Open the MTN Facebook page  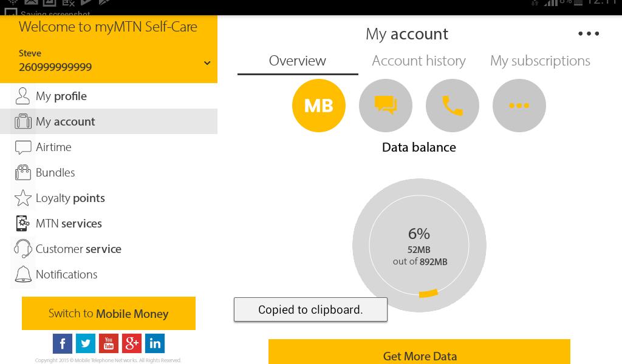tap(63, 343)
